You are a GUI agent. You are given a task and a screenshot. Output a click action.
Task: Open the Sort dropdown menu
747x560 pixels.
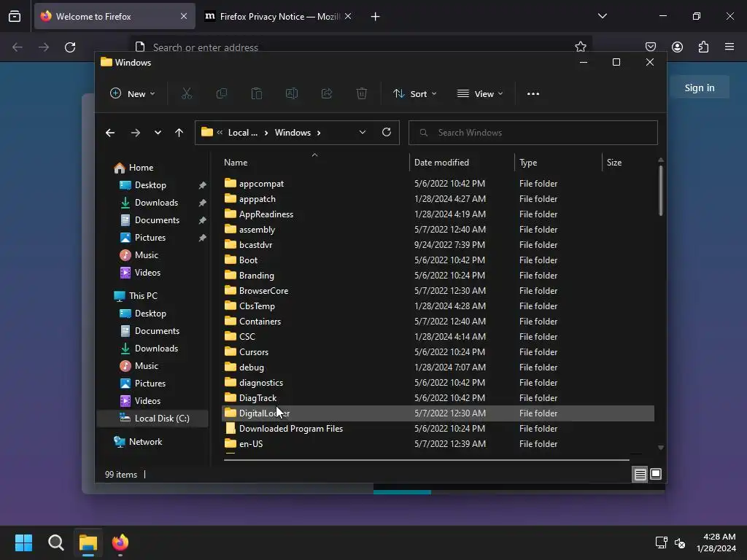point(414,94)
